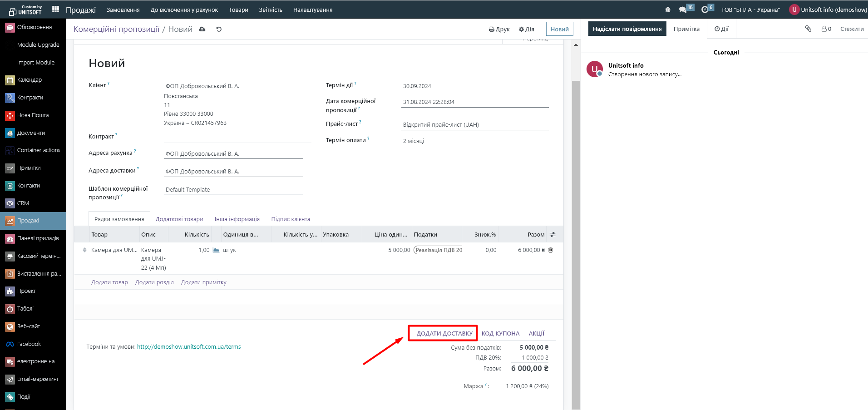Open the Друк print dropdown
This screenshot has height=410, width=868.
coord(499,29)
